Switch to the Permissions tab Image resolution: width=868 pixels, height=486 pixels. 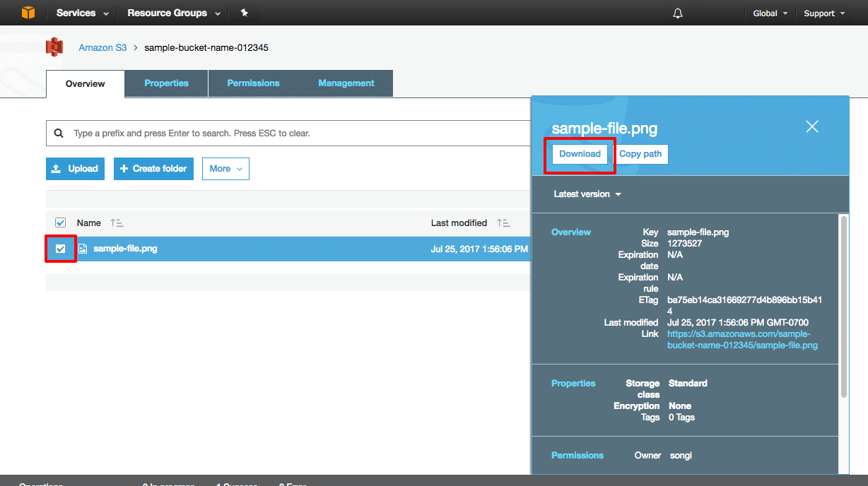[253, 83]
